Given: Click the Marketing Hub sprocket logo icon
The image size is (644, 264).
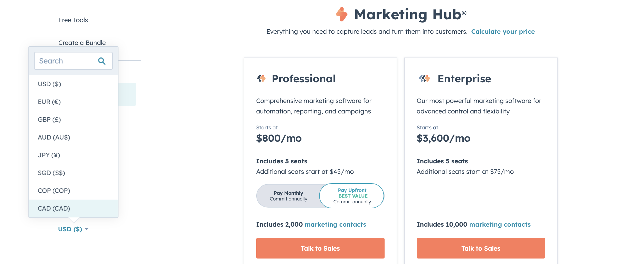Looking at the screenshot, I should (342, 14).
